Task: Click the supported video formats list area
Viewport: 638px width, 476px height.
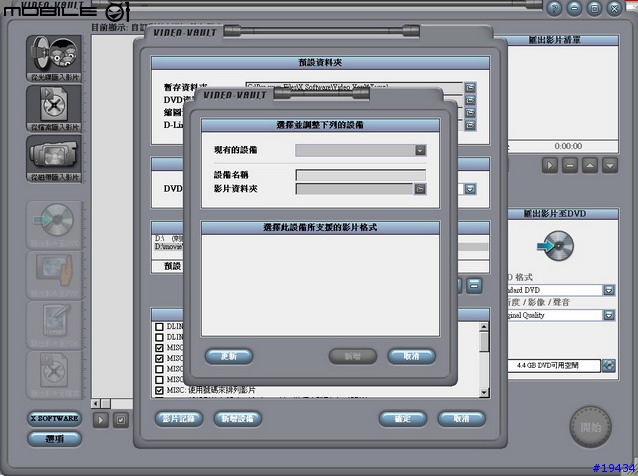Action: tap(320, 285)
